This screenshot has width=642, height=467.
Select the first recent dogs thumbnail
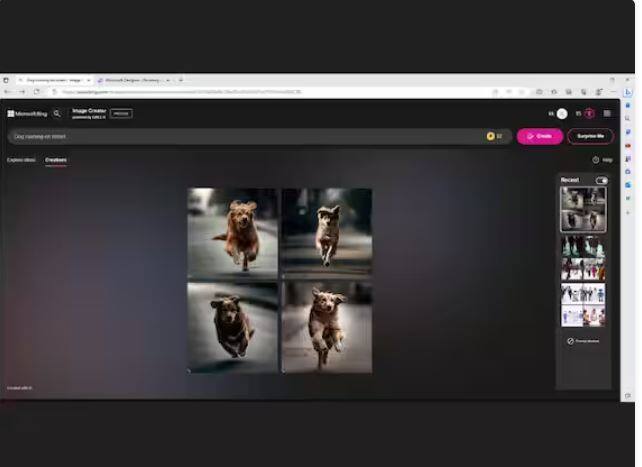[x=582, y=209]
